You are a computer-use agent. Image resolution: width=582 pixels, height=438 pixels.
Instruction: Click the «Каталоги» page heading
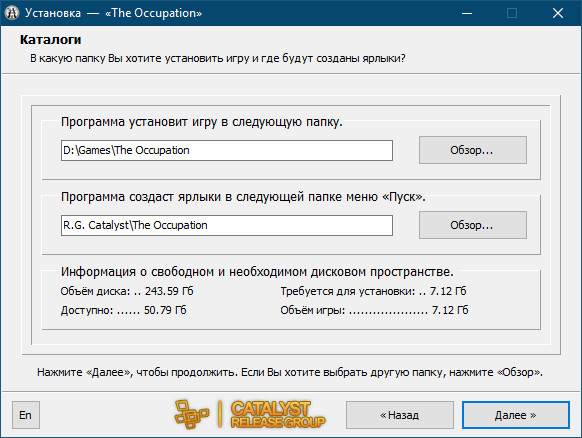[50, 40]
